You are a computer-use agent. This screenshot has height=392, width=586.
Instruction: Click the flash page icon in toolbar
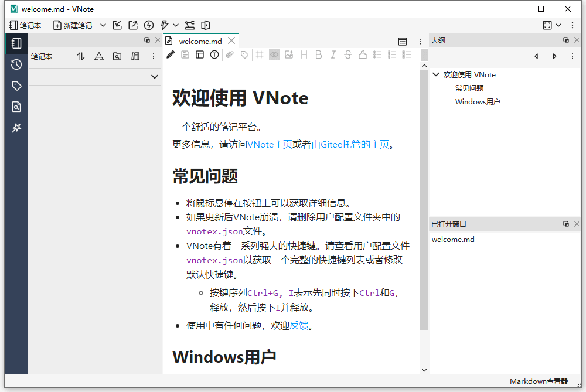[x=149, y=25]
